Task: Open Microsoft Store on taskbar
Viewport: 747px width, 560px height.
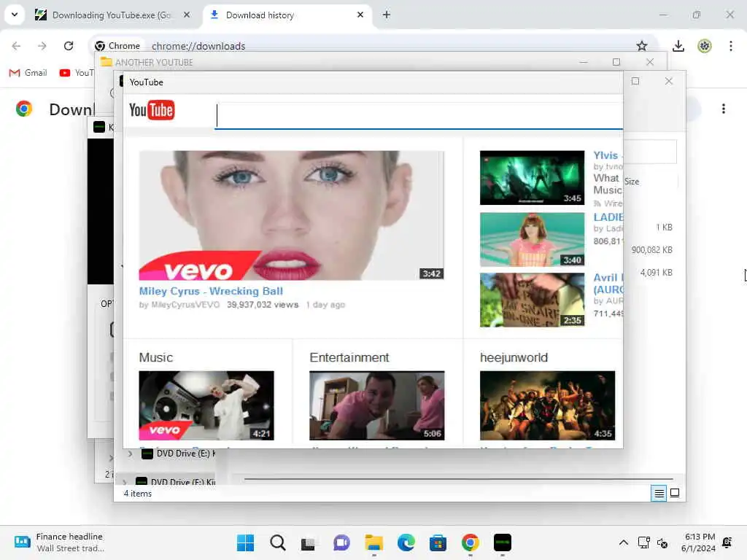Action: [x=438, y=542]
